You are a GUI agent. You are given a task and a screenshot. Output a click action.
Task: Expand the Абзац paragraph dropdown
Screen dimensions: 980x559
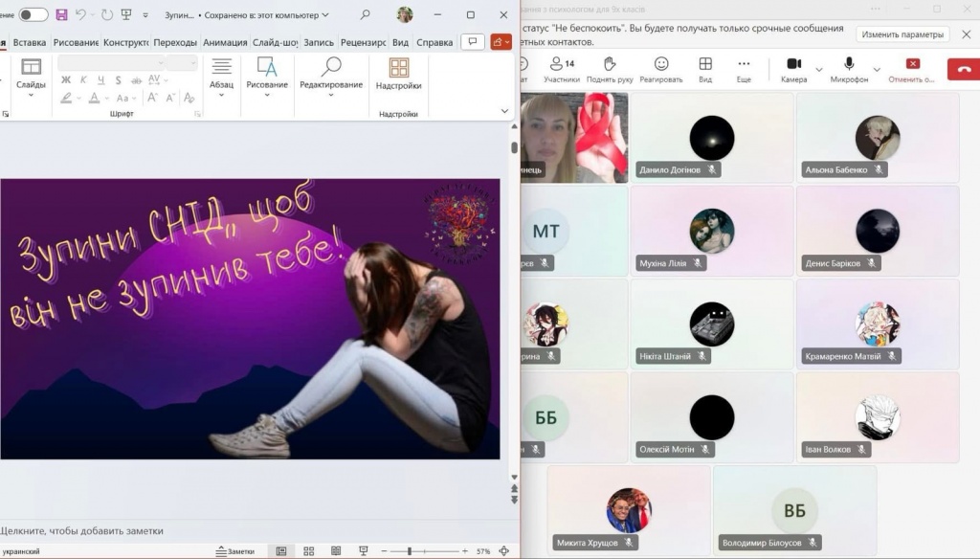[x=221, y=75]
